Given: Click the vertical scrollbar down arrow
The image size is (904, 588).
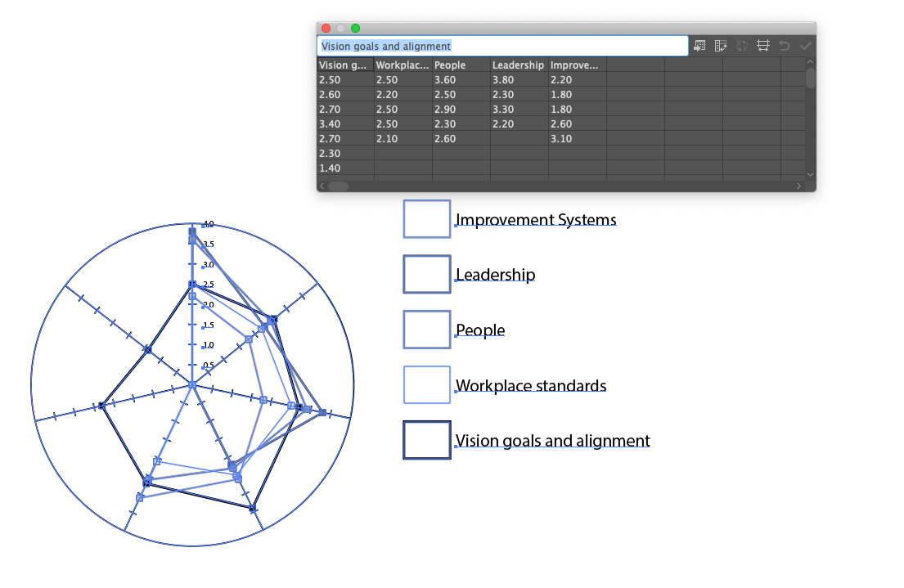Looking at the screenshot, I should [810, 174].
